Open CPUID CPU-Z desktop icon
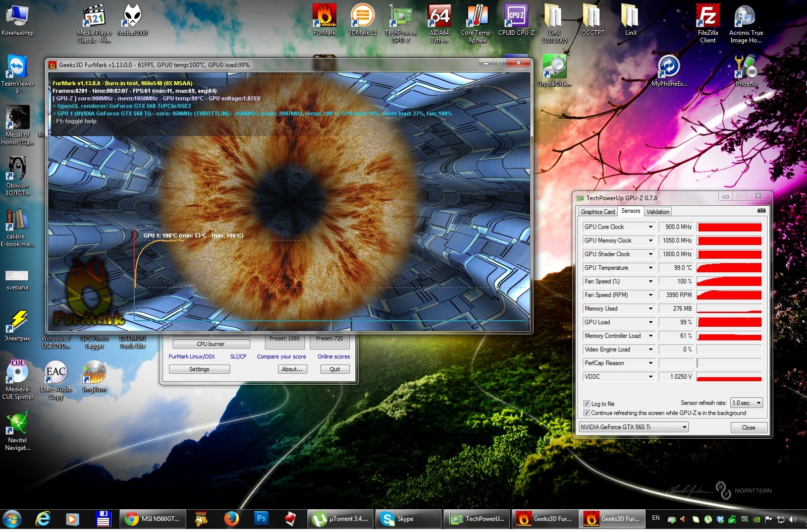Screen dimensions: 807x532 [516, 20]
